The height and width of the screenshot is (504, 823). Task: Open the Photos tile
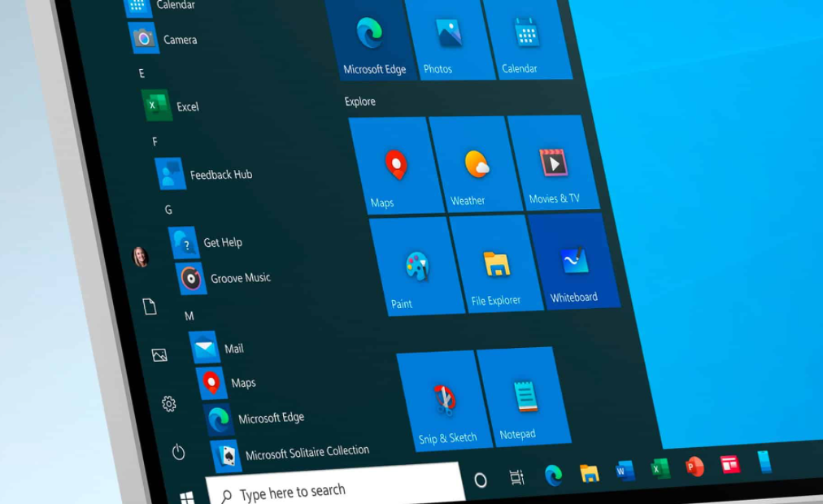click(x=451, y=40)
